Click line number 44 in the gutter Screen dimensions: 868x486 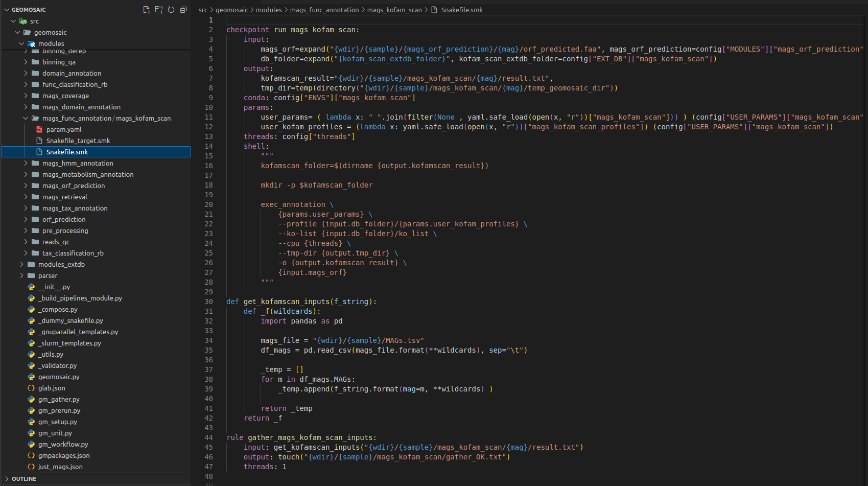(208, 437)
